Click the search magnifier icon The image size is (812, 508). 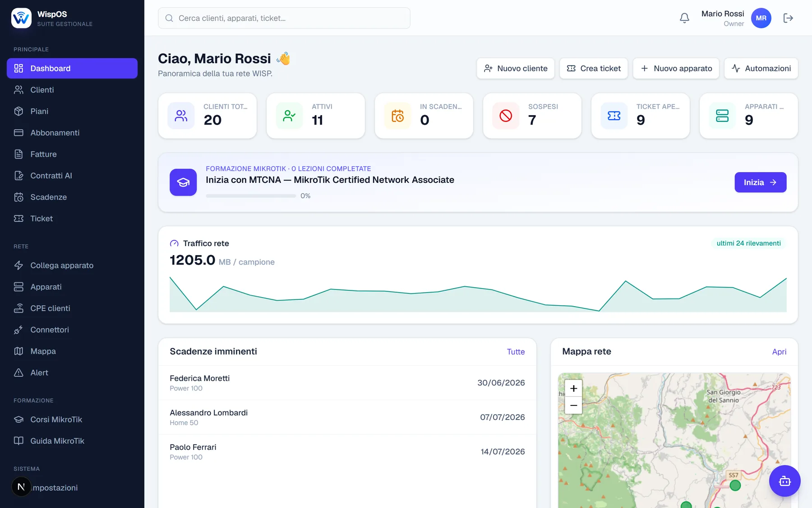(169, 18)
